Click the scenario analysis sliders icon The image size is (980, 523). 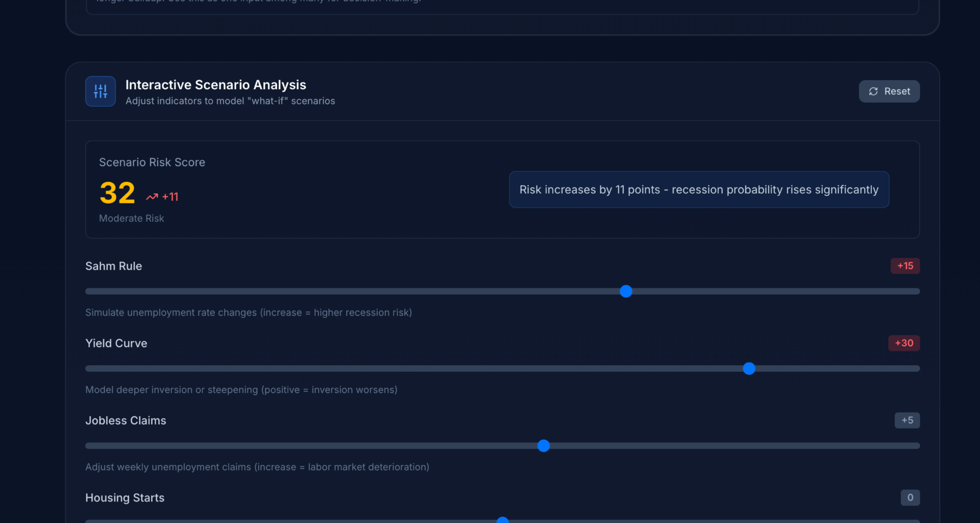coord(100,91)
